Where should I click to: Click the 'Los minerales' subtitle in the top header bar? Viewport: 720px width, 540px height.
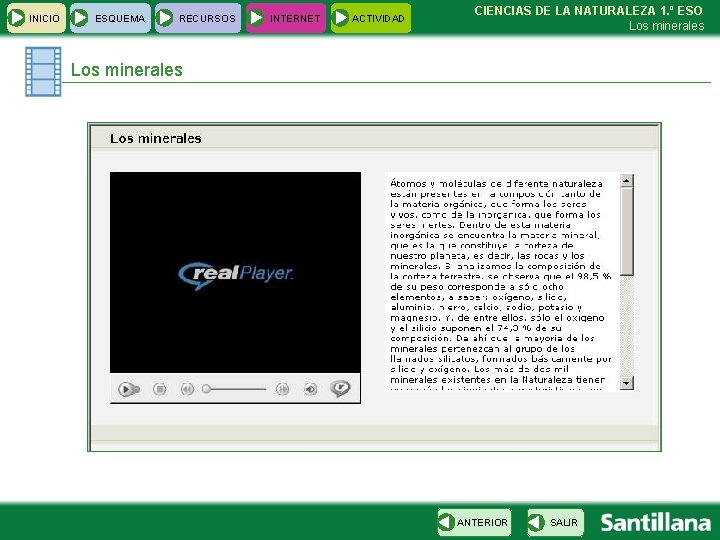(666, 26)
